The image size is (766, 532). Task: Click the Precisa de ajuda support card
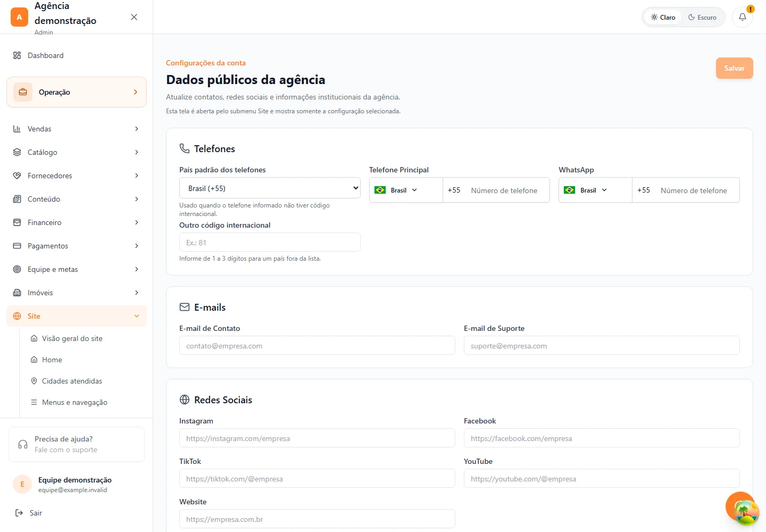pyautogui.click(x=77, y=444)
